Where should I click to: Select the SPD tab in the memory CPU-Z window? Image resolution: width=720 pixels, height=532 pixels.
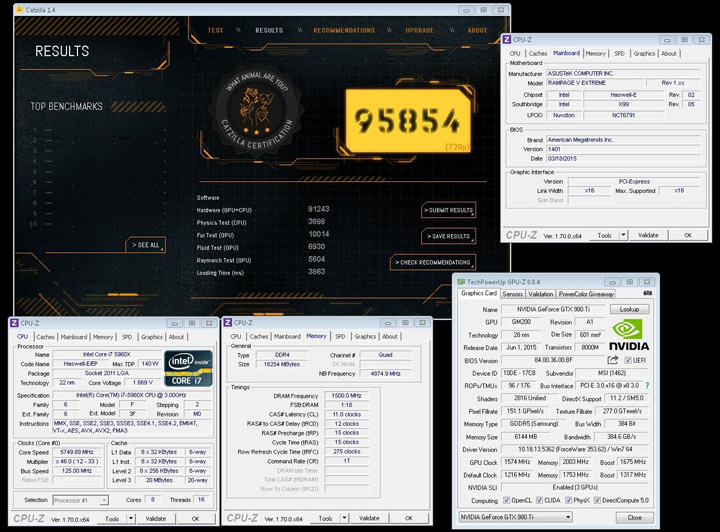tap(340, 336)
